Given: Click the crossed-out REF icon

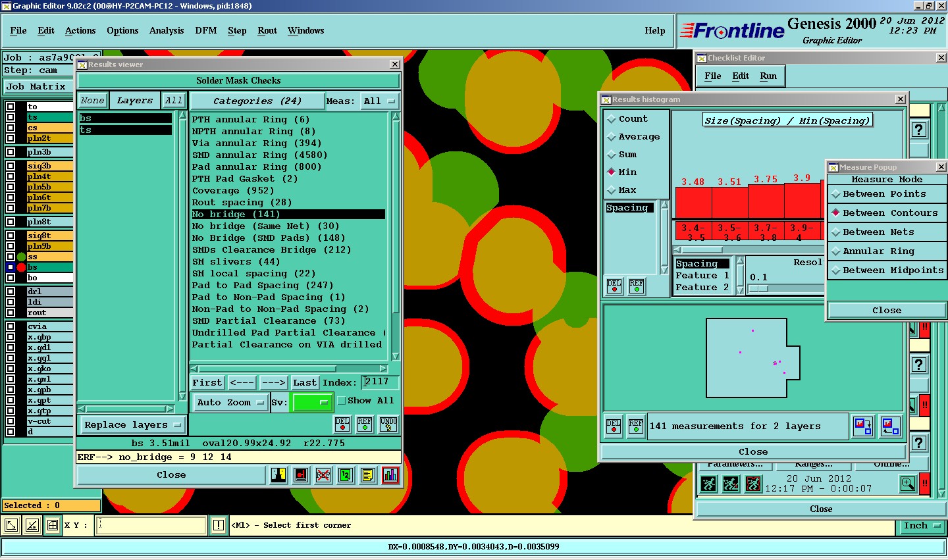Looking at the screenshot, I should tap(323, 474).
